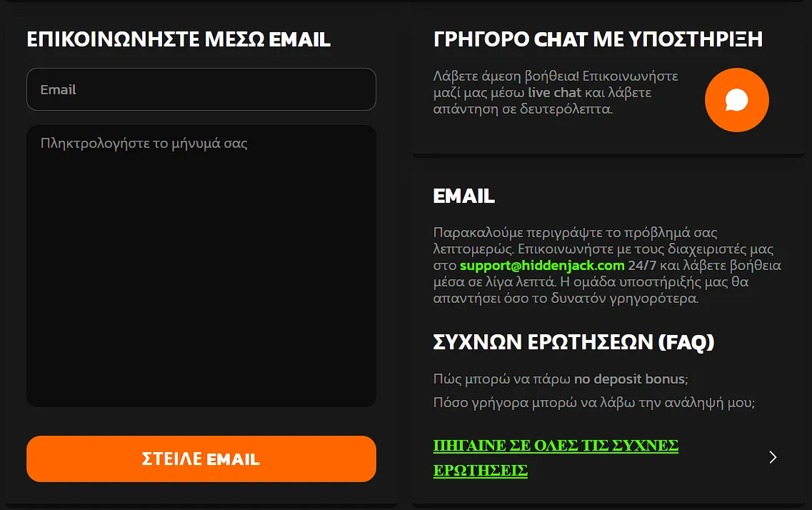
Task: Click into the message text area
Action: pos(201,266)
